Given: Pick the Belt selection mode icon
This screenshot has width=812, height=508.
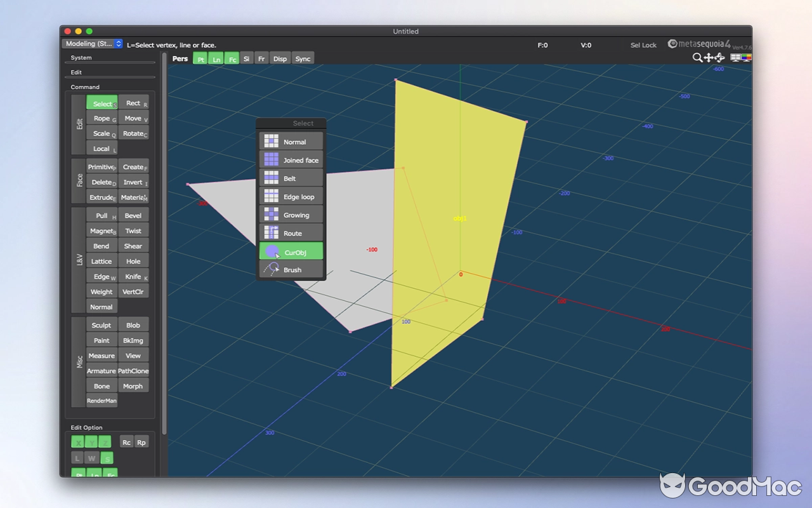Looking at the screenshot, I should pos(291,178).
